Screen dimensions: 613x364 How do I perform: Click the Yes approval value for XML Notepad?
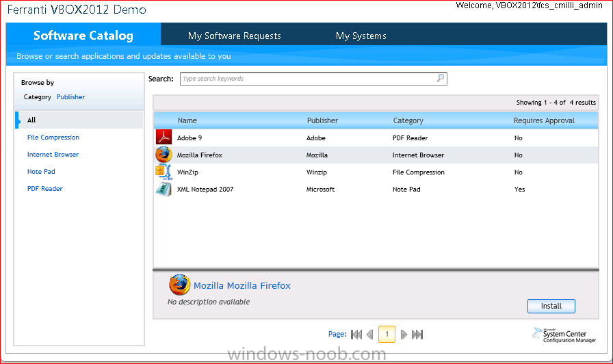coord(519,190)
